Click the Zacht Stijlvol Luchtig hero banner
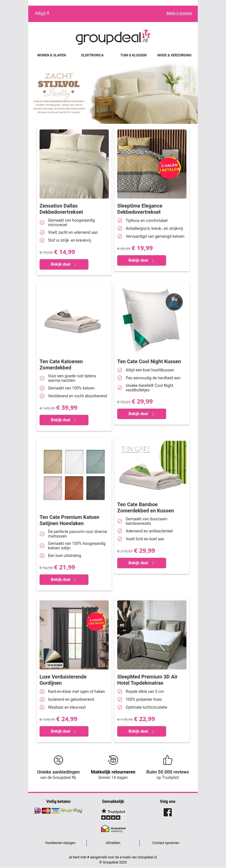Viewport: 226px width, 868px height. pos(113,94)
